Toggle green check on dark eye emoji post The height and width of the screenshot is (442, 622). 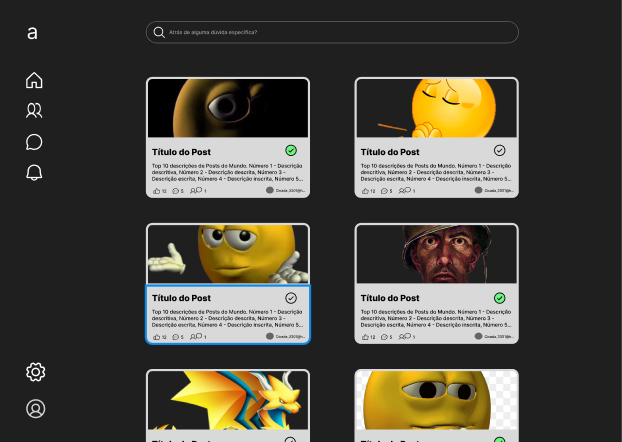(x=291, y=150)
